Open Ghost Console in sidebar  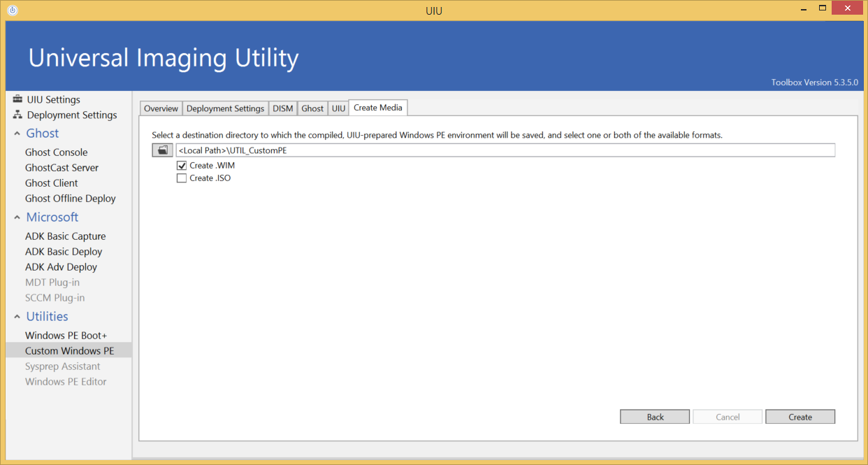pyautogui.click(x=57, y=152)
